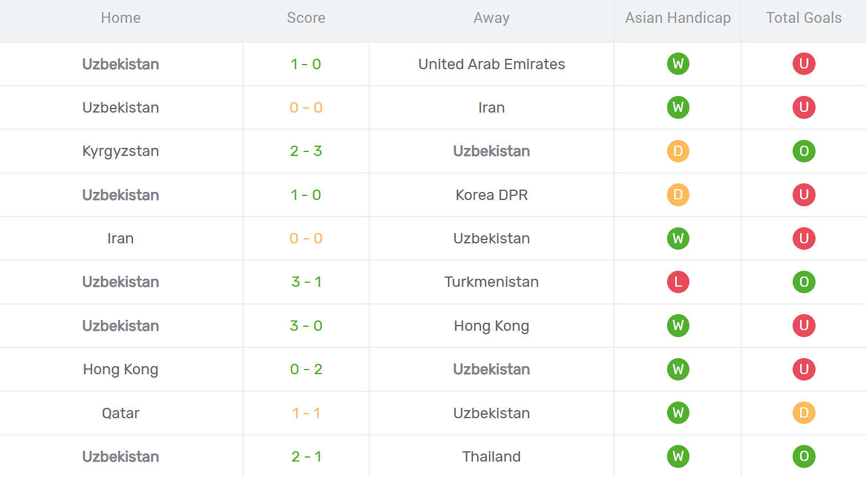The image size is (868, 477).
Task: Open the 3 - 0 score link
Action: 306,326
